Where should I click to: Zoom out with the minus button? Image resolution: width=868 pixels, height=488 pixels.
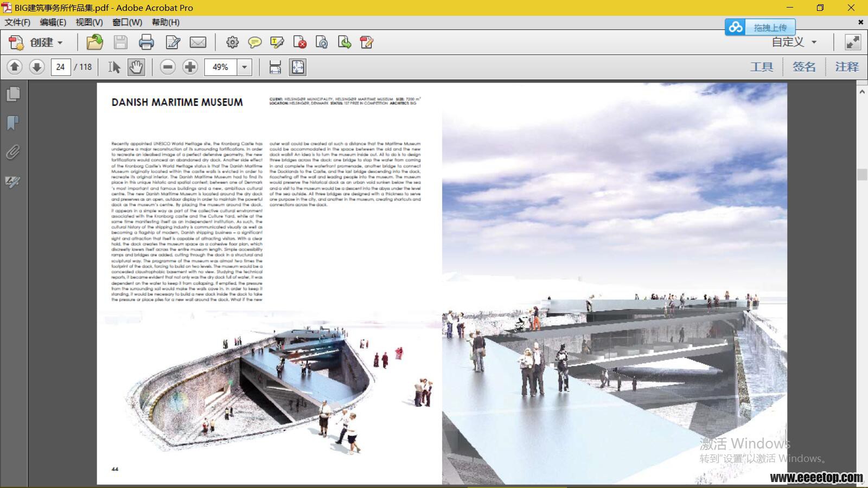168,67
